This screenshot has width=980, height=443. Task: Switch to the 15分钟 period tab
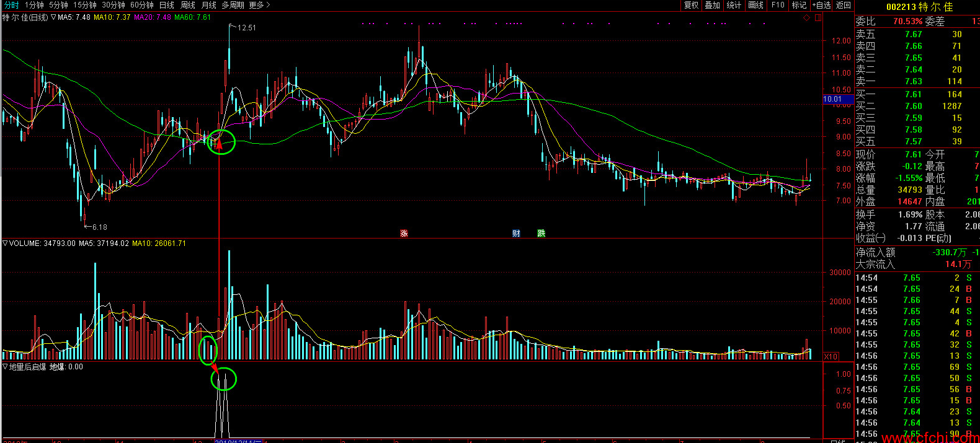pos(85,5)
